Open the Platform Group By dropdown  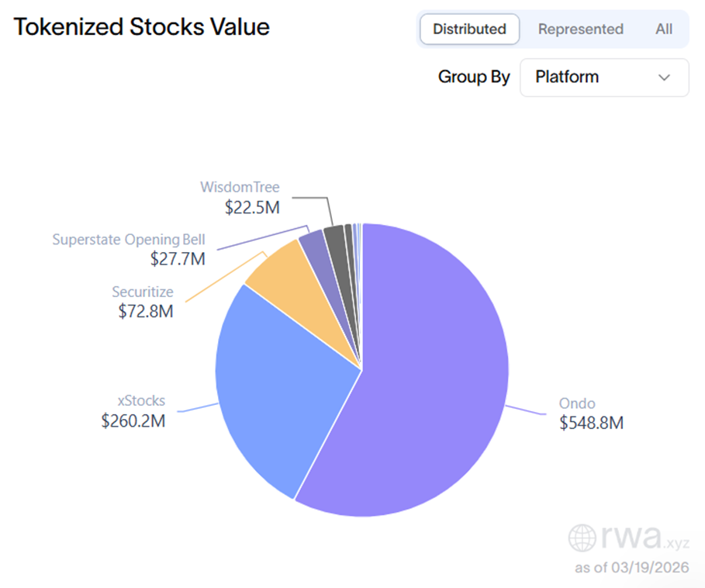[604, 78]
